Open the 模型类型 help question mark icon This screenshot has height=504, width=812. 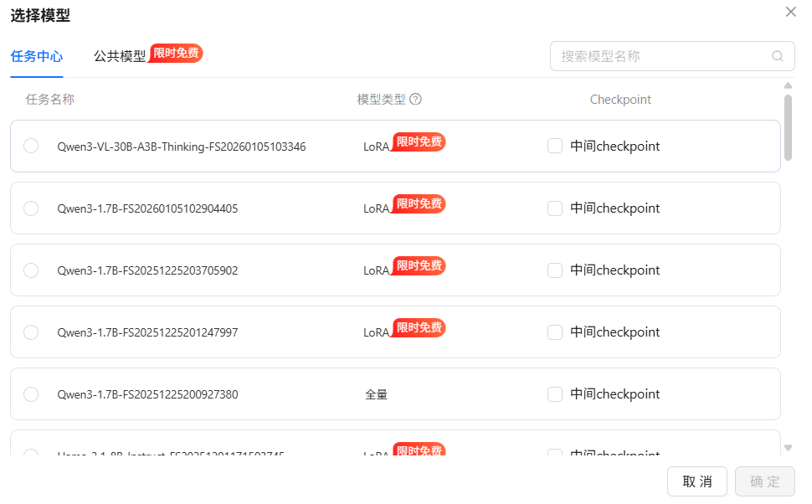pos(415,99)
